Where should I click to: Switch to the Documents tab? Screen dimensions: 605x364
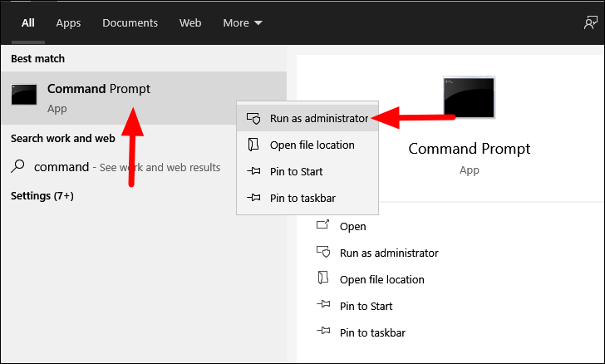point(130,22)
